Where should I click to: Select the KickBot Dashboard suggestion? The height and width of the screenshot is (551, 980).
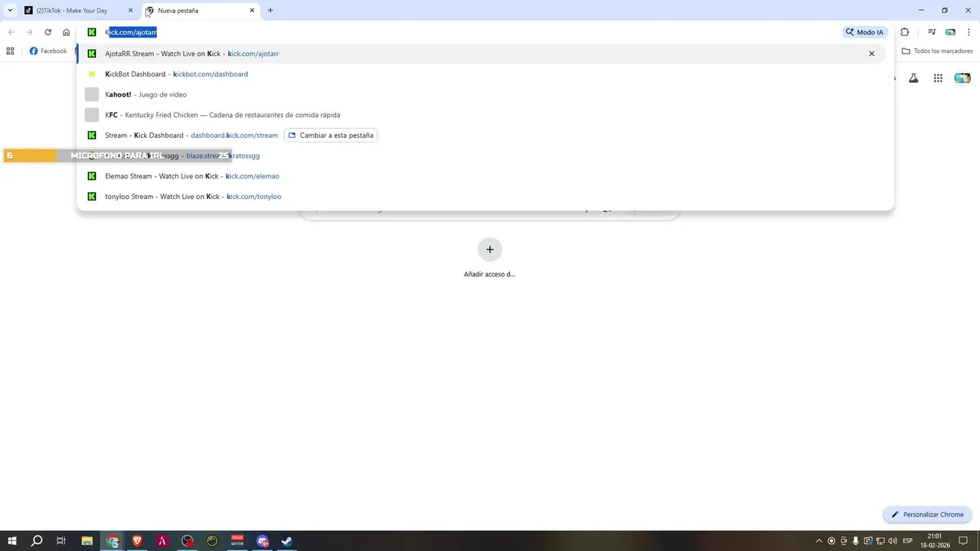click(x=482, y=74)
